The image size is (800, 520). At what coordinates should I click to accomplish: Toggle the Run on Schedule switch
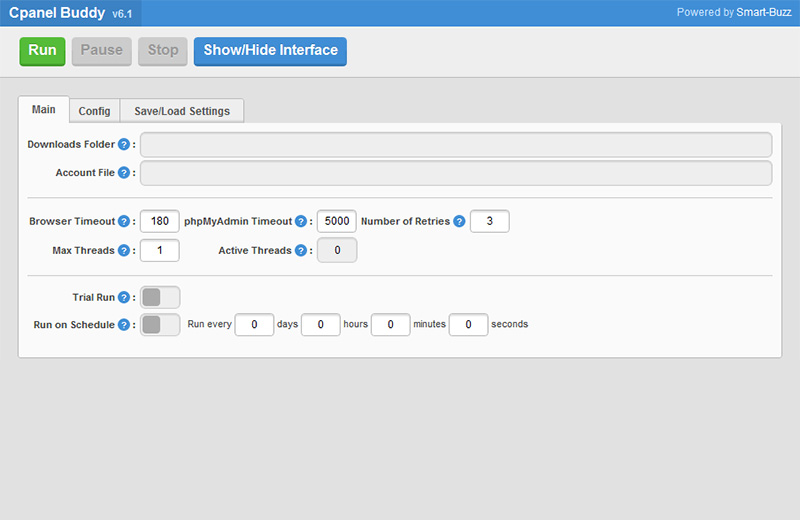pyautogui.click(x=160, y=325)
